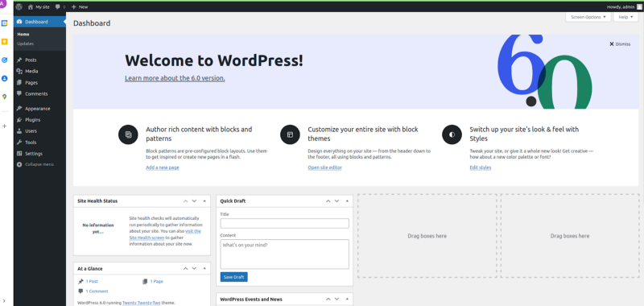The image size is (644, 306).
Task: Open Learn more about the 6.0 version
Action: coord(175,78)
